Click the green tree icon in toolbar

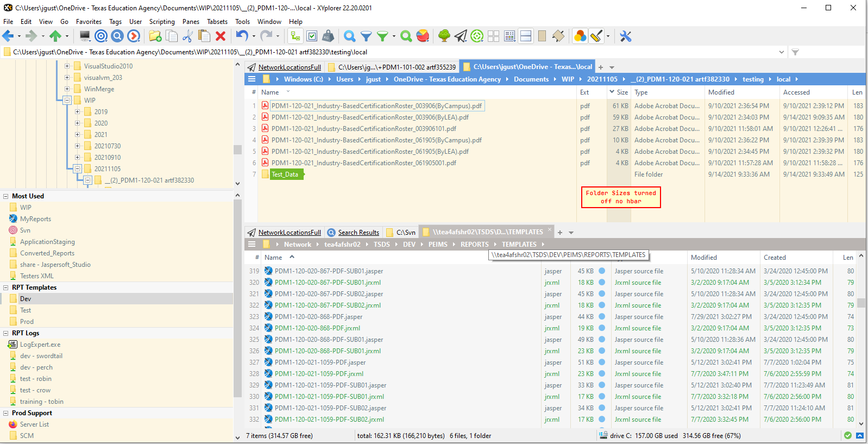point(444,36)
